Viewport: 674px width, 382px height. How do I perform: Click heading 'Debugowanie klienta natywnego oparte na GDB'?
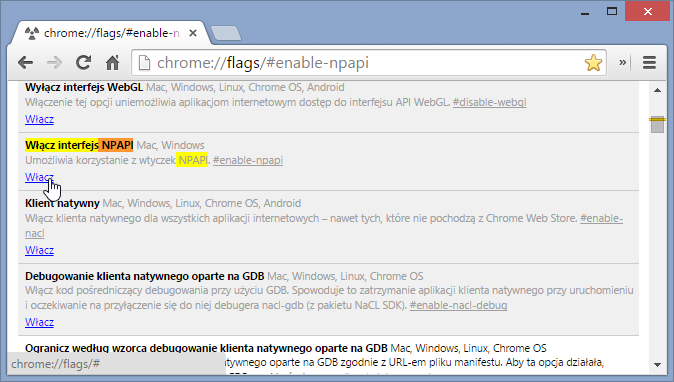click(x=144, y=276)
